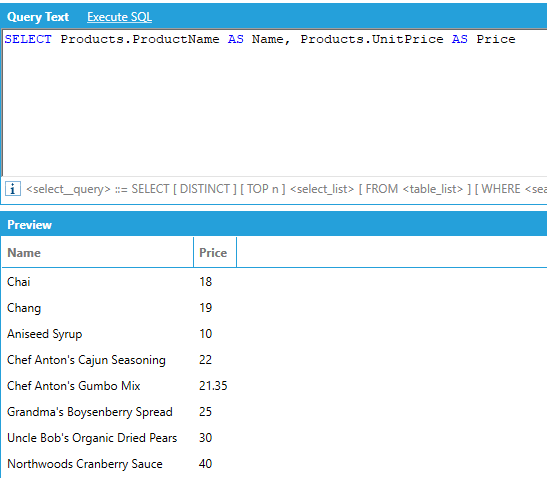Open the Execute SQL link
This screenshot has height=478, width=547.
tap(119, 17)
